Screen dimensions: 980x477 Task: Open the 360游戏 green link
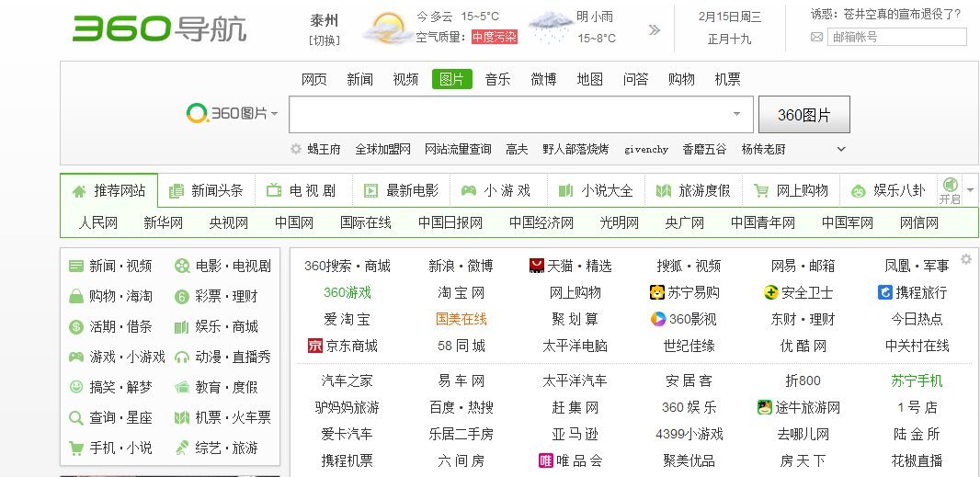347,292
